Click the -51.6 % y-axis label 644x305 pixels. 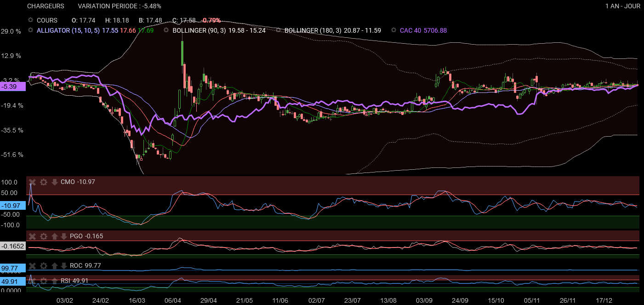tap(12, 155)
